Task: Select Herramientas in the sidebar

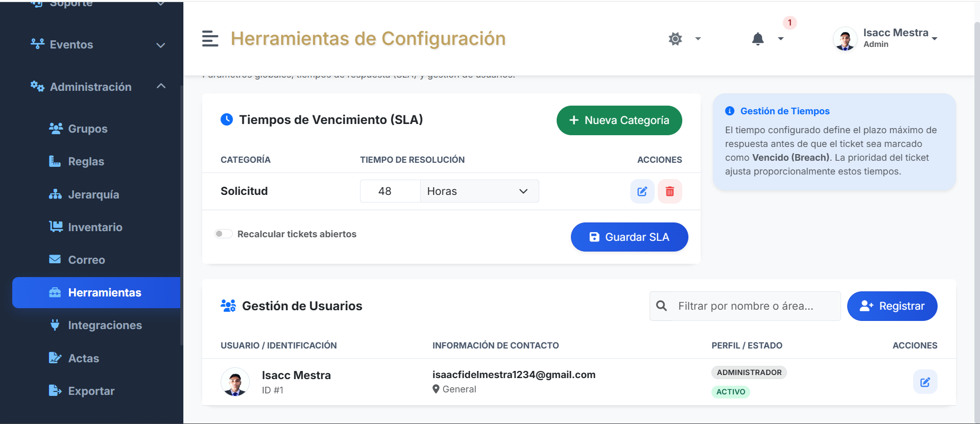Action: click(97, 292)
